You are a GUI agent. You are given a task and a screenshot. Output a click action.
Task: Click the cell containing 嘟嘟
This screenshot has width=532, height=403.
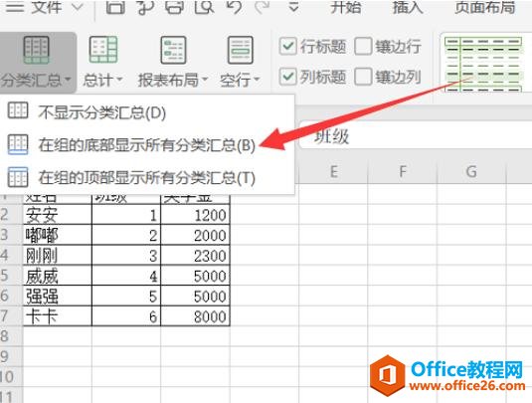coord(58,235)
